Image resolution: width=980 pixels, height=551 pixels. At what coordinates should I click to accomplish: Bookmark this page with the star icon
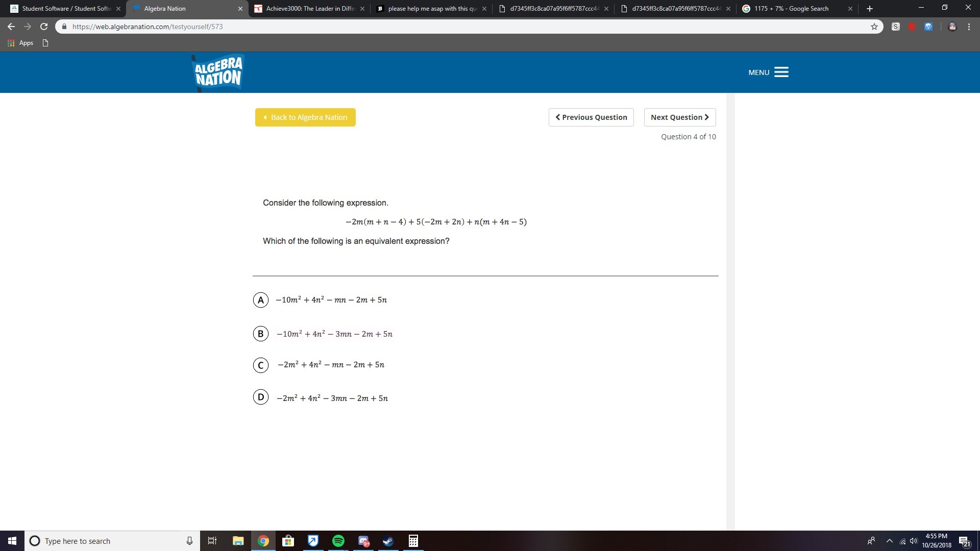(x=874, y=27)
